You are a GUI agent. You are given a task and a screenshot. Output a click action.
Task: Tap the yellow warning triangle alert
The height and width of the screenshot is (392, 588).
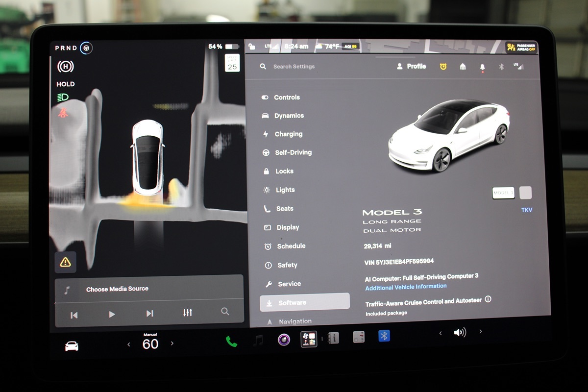[x=65, y=262]
